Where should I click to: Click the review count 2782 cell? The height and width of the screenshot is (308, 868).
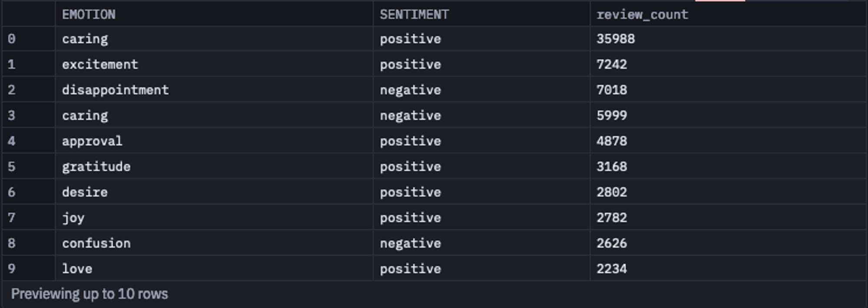click(x=728, y=218)
